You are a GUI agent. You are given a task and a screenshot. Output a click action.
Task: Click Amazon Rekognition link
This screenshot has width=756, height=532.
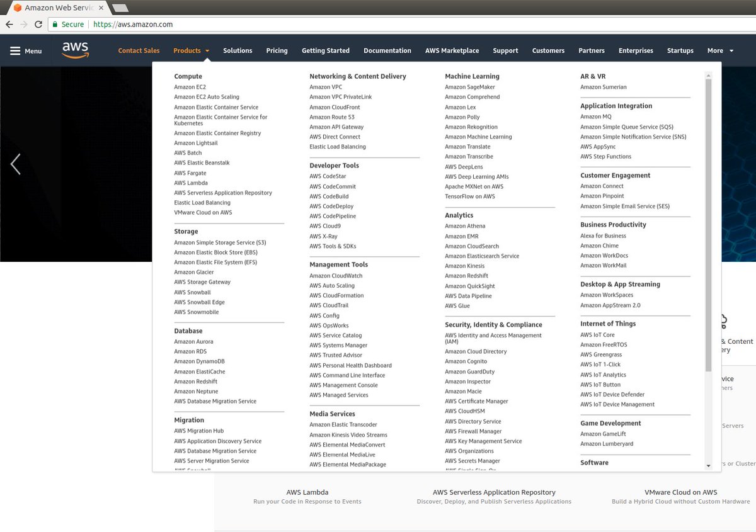pyautogui.click(x=471, y=127)
